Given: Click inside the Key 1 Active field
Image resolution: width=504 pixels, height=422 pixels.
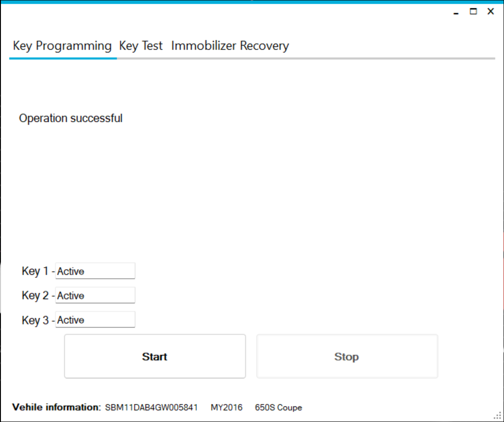Looking at the screenshot, I should point(95,271).
